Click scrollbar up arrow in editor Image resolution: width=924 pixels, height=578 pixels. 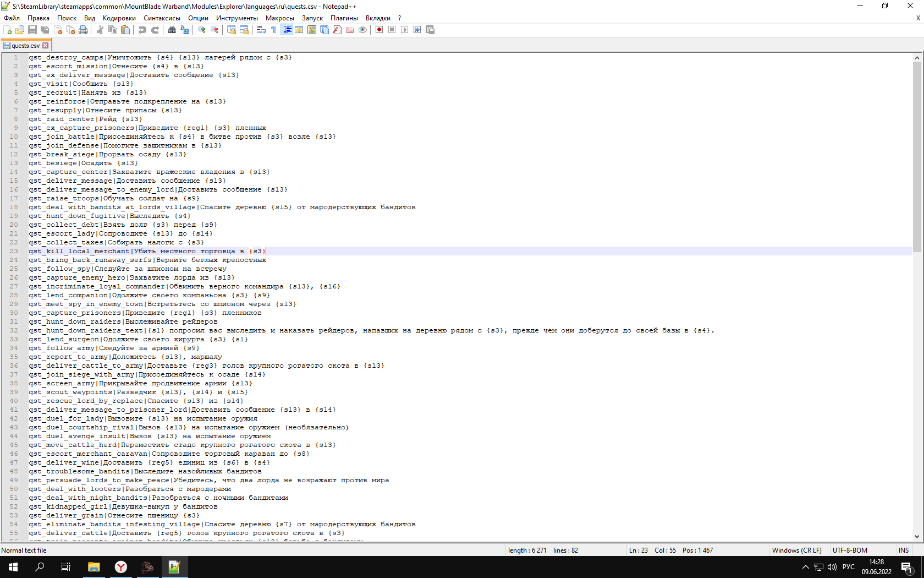point(917,58)
